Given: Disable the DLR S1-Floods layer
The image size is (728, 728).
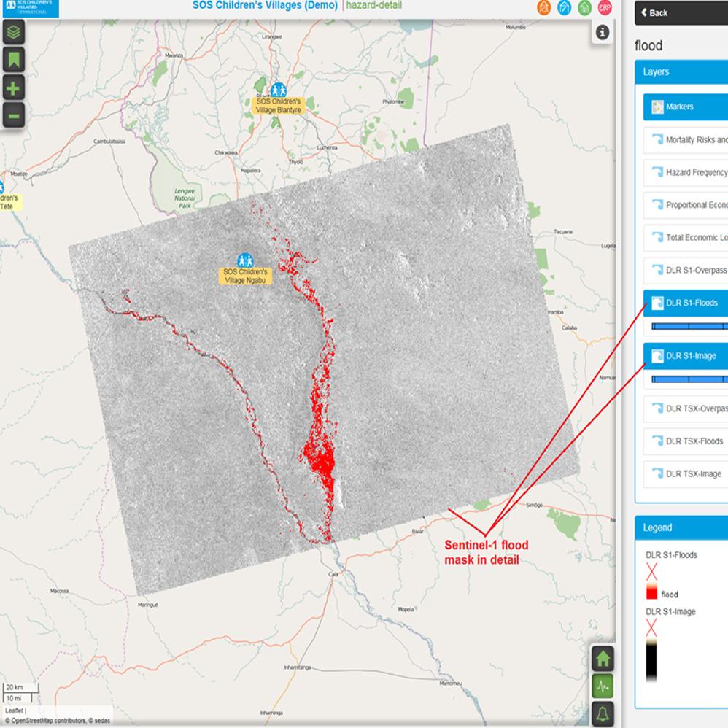Looking at the screenshot, I should pyautogui.click(x=686, y=303).
